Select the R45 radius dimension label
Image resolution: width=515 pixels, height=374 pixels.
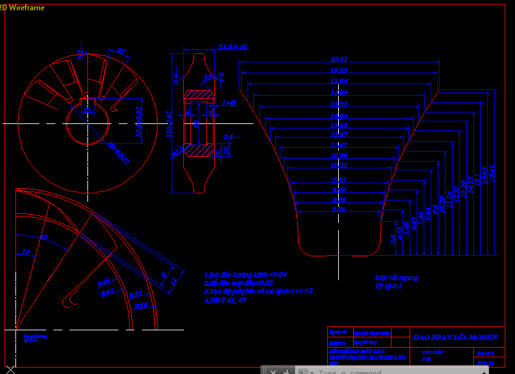tap(103, 283)
